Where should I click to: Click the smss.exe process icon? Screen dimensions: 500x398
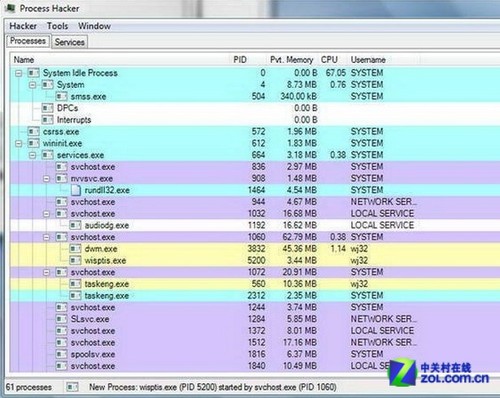coord(61,96)
